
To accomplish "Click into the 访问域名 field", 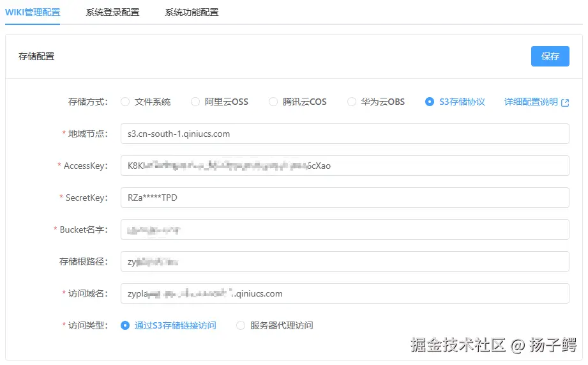I will tap(345, 293).
